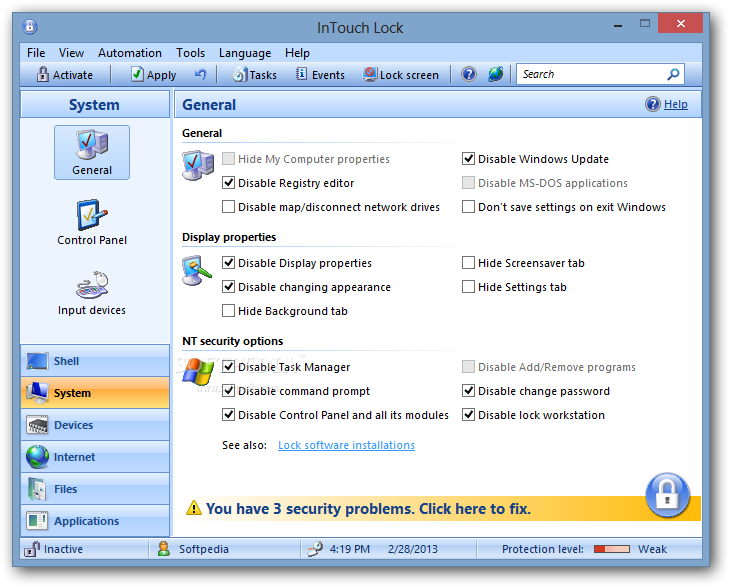Open the Input devices section icon
The width and height of the screenshot is (730, 587).
(x=92, y=293)
